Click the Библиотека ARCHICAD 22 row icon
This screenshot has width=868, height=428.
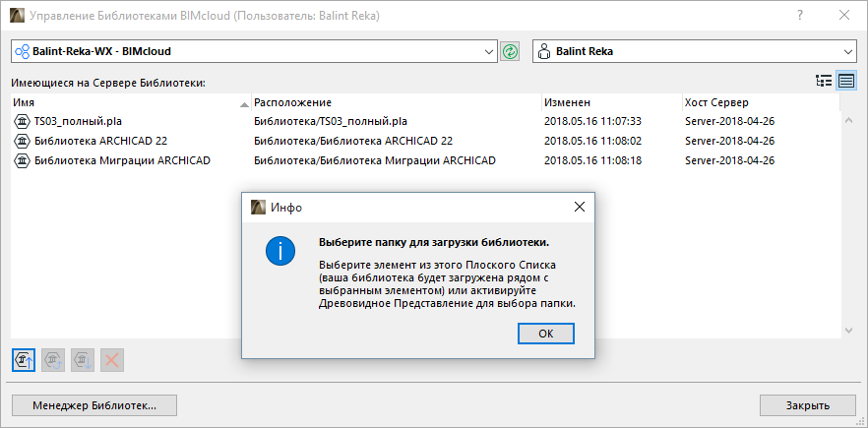[23, 141]
